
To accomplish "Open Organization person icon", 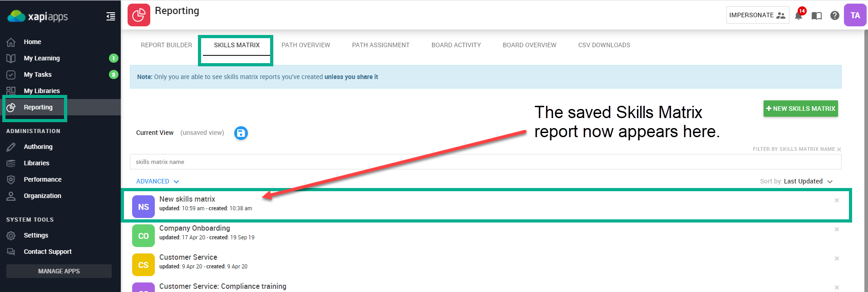I will [x=11, y=196].
